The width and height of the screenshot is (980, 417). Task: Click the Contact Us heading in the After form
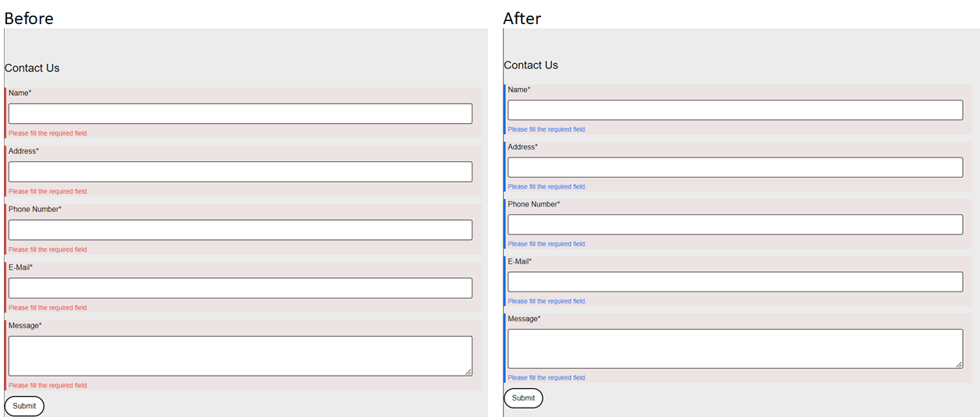[531, 65]
